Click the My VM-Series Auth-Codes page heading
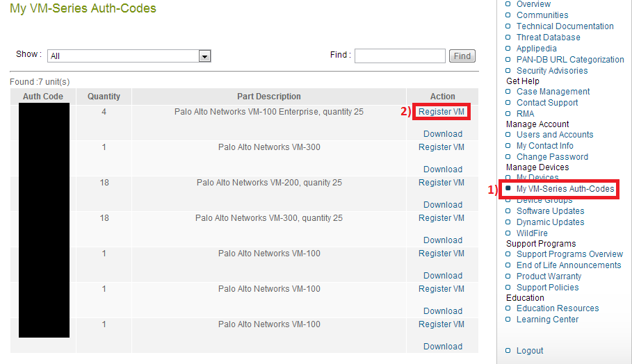Viewport: 632px width, 364px height. (x=83, y=8)
